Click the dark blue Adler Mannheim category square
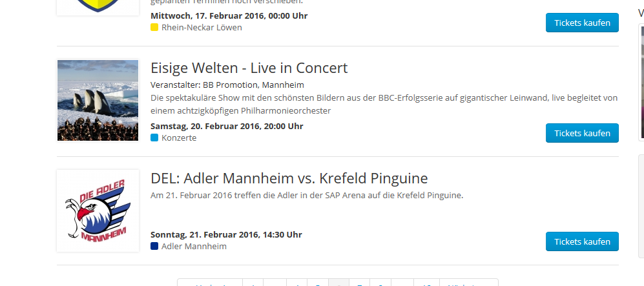 click(x=154, y=247)
